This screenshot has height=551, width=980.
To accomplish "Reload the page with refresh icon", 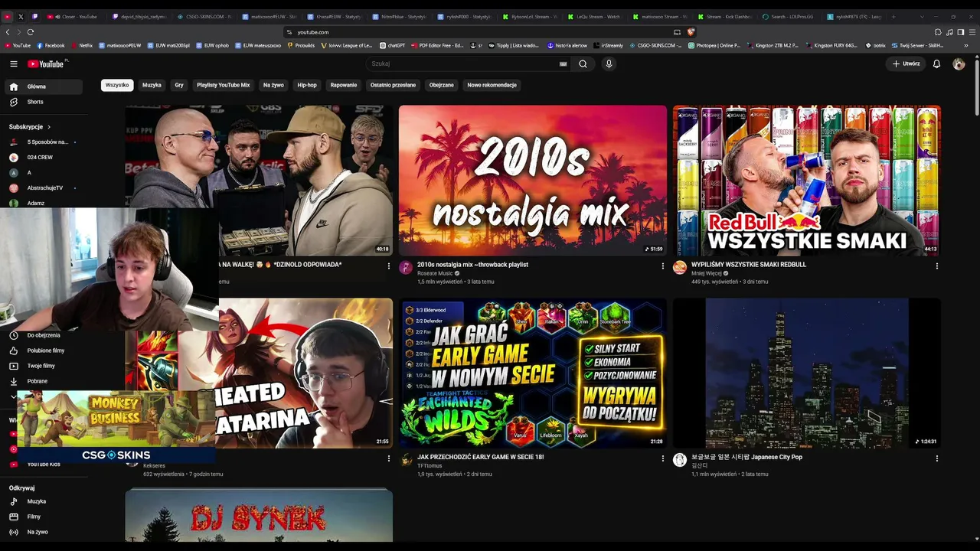I will tap(30, 32).
